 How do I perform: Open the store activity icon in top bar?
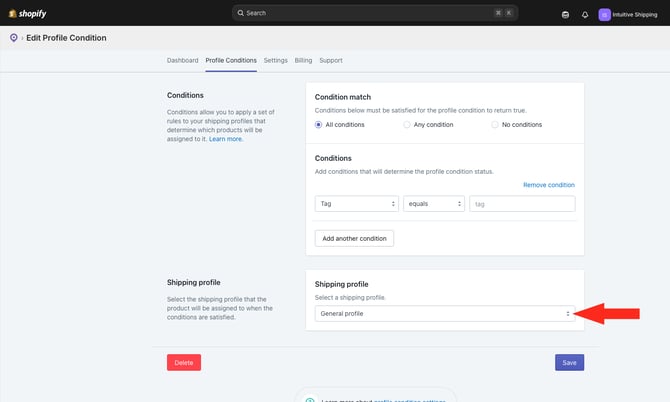pyautogui.click(x=565, y=15)
